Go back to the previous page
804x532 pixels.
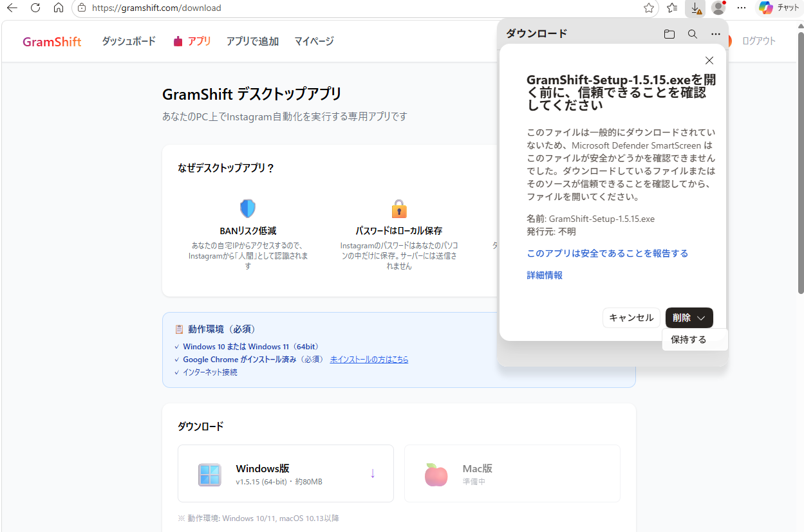[x=12, y=8]
